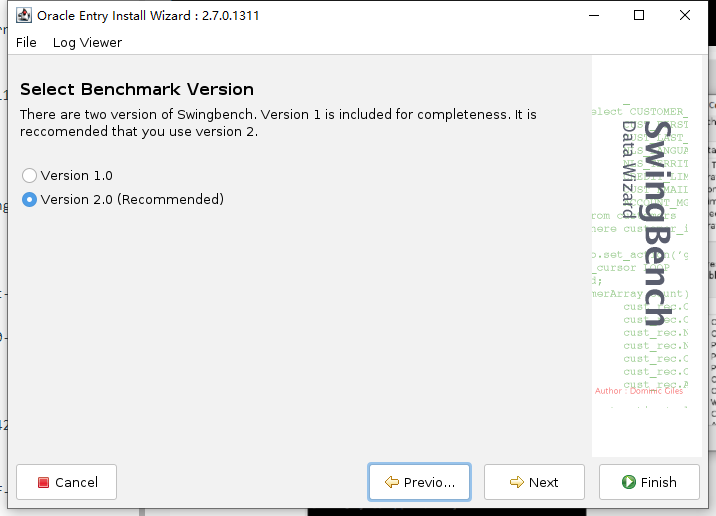Click the Select Benchmark Version heading
The image size is (716, 516).
137,90
